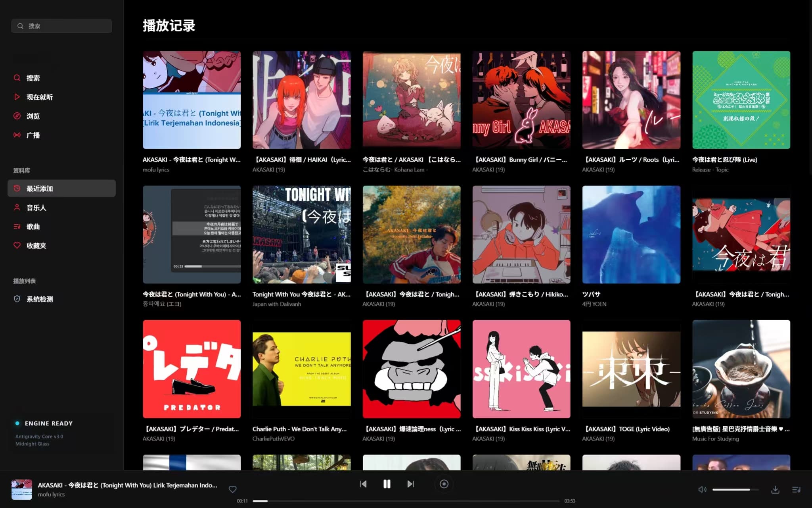Screen dimensions: 812x508
Task: Open Tonight With You concert stage thumbnail
Action: pos(301,234)
